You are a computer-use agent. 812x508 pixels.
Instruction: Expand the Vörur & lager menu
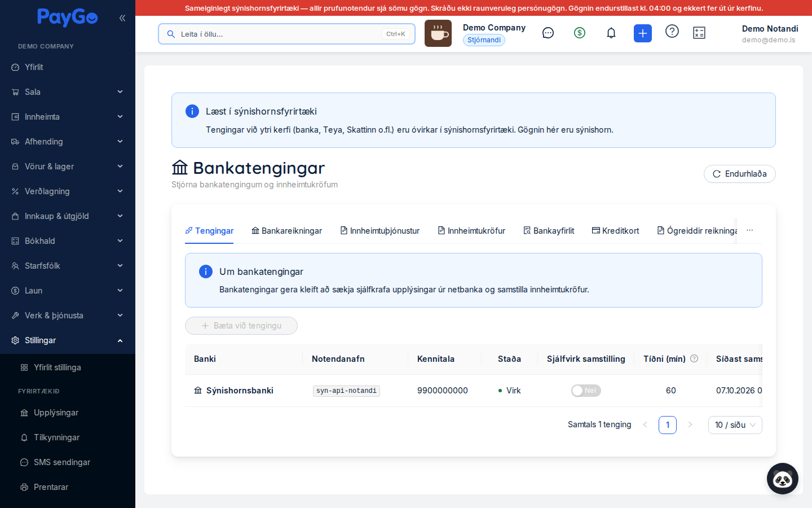[68, 167]
